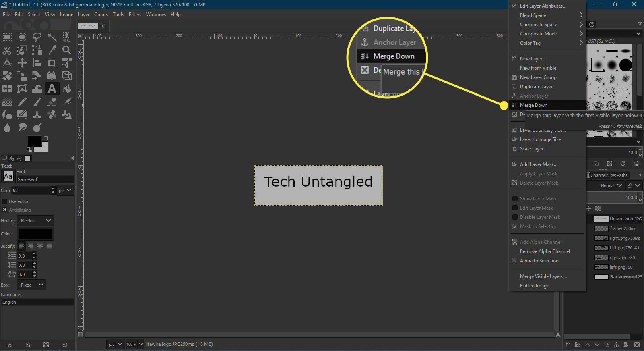Image resolution: width=644 pixels, height=351 pixels.
Task: Switch to the Channels tab
Action: point(599,175)
